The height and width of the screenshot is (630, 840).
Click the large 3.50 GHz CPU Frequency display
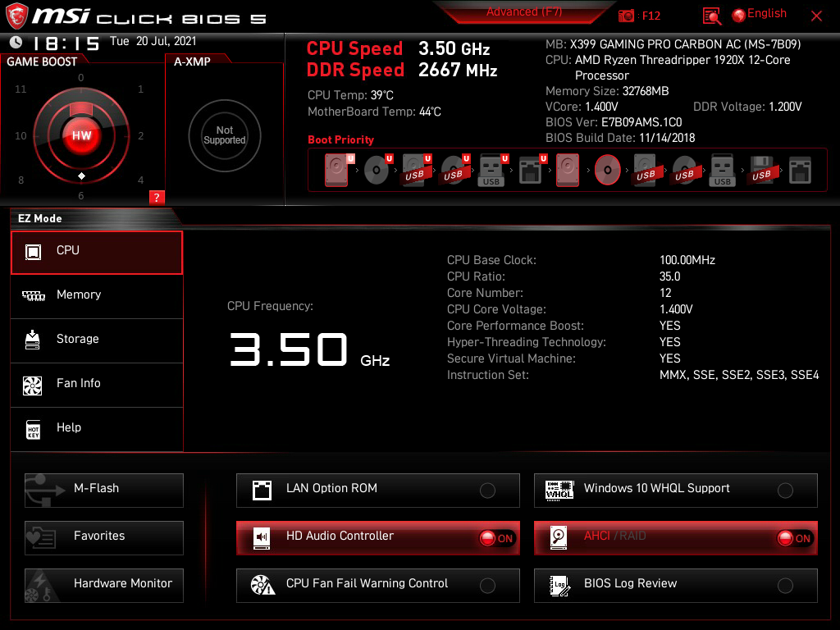309,349
